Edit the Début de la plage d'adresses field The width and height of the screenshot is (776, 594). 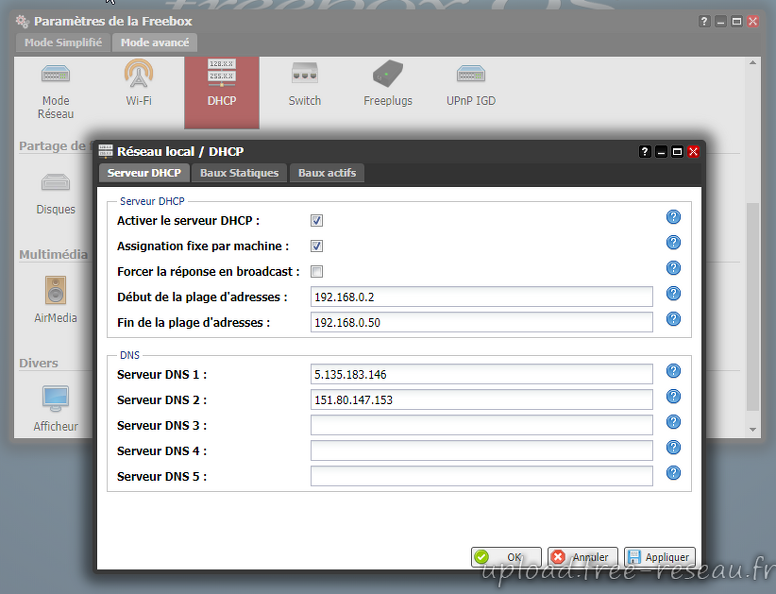[482, 297]
